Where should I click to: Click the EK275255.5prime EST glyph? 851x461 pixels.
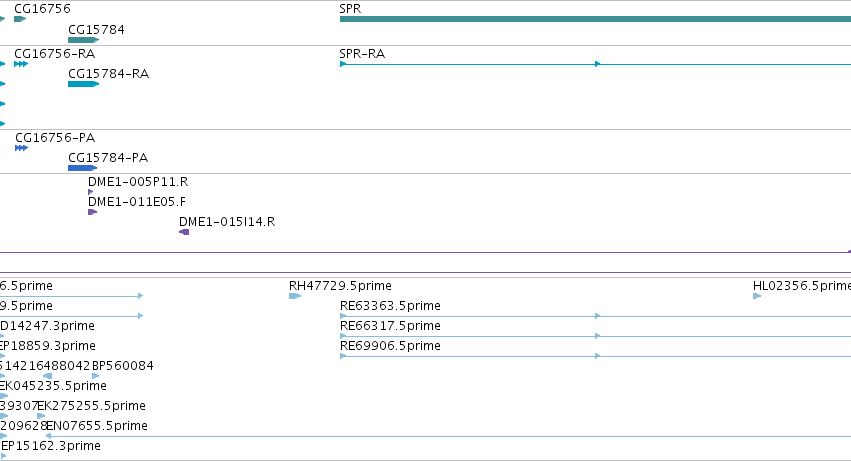pyautogui.click(x=41, y=416)
